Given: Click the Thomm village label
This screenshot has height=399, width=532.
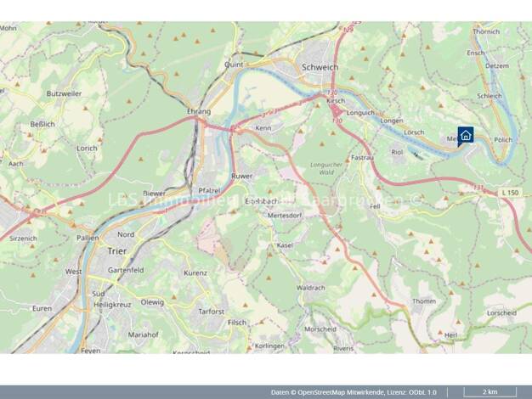Looking at the screenshot, I should coord(423,301).
